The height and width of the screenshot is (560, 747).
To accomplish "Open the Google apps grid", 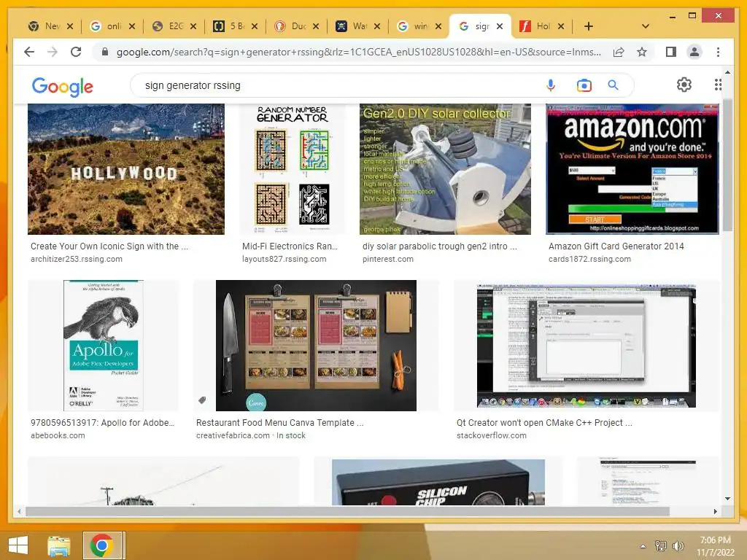I will (x=718, y=85).
